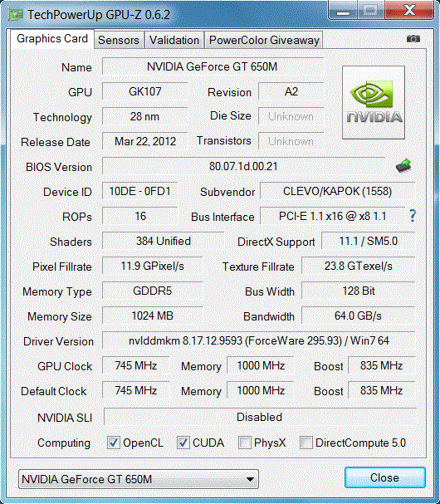Enable the DirectCompute 5.0 checkbox
The image size is (440, 504).
306,443
